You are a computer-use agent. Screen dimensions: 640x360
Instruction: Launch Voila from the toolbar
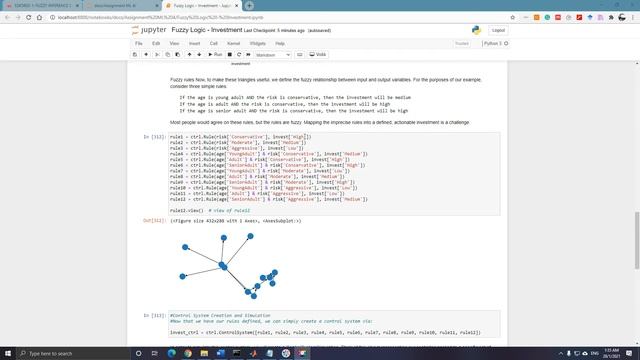point(318,54)
